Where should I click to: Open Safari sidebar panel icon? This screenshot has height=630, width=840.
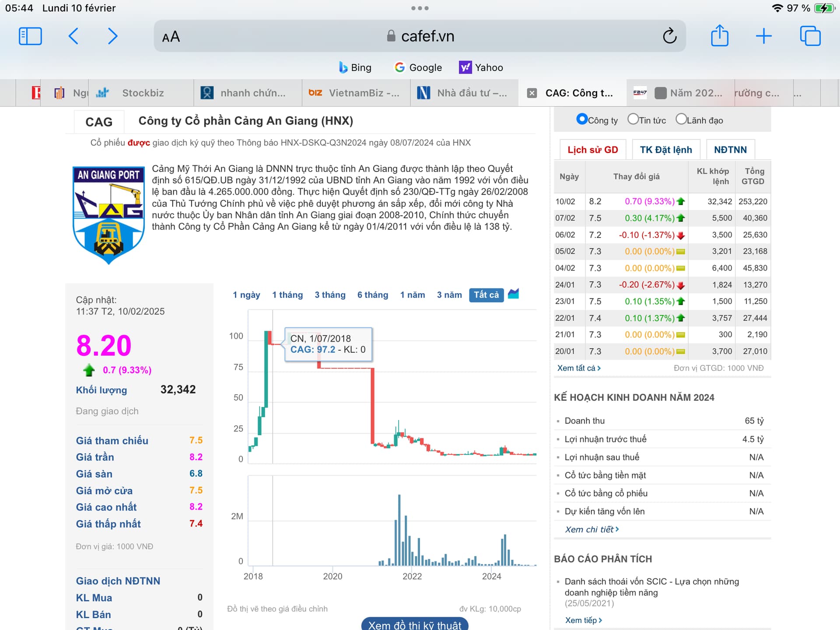(x=30, y=36)
